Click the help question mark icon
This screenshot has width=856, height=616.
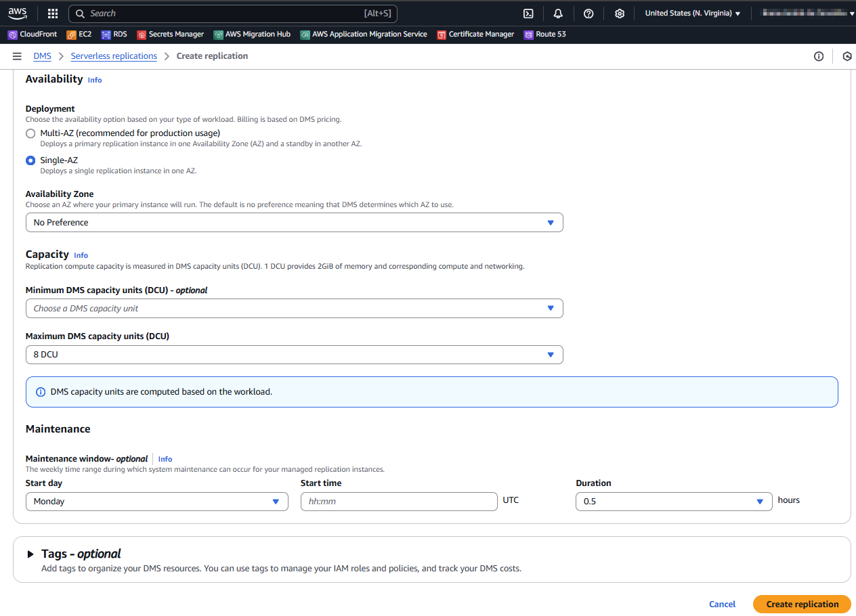[x=588, y=14]
